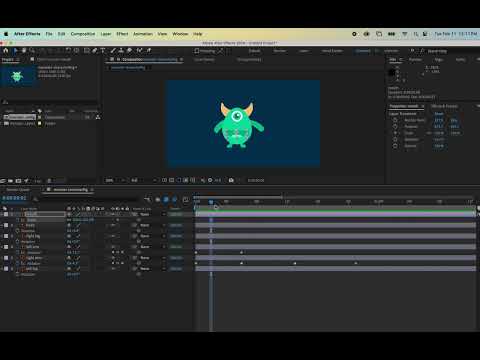Toggle the Opacity stopwatch in Properties

point(395,146)
